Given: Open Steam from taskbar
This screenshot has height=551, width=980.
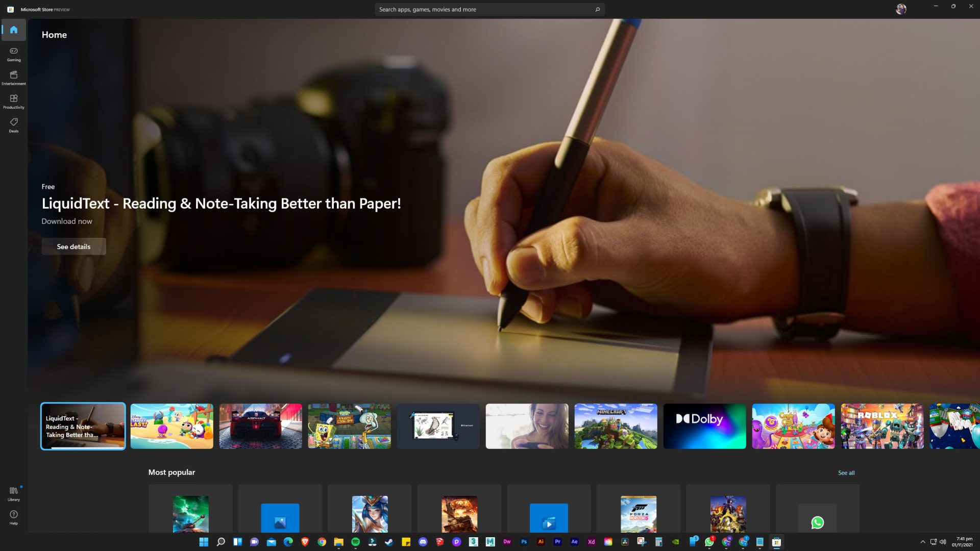Looking at the screenshot, I should (x=389, y=542).
